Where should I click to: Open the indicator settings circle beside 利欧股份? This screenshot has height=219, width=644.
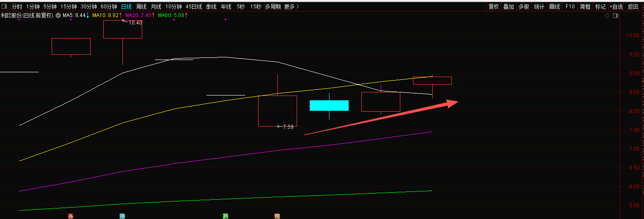(x=58, y=15)
